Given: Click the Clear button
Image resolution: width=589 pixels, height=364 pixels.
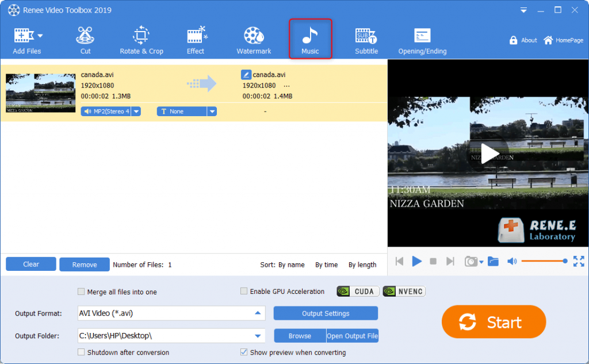Looking at the screenshot, I should pyautogui.click(x=31, y=264).
